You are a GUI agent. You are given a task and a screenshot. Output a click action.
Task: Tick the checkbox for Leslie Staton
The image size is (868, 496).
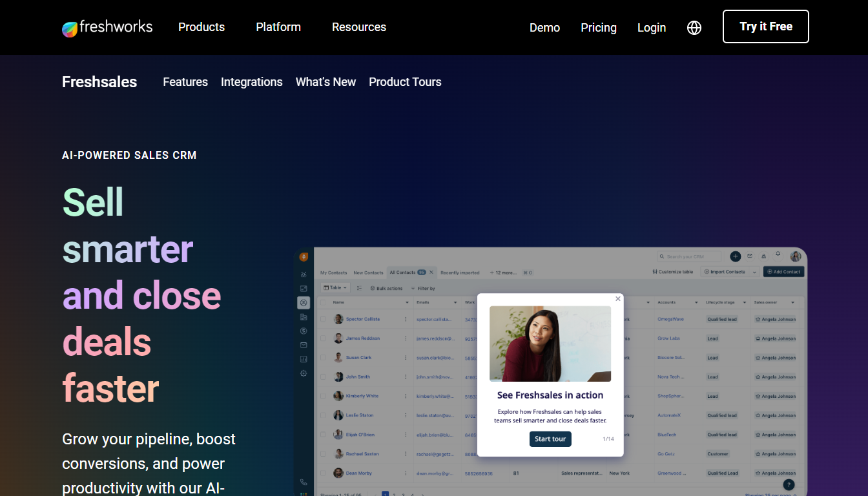[x=324, y=415]
